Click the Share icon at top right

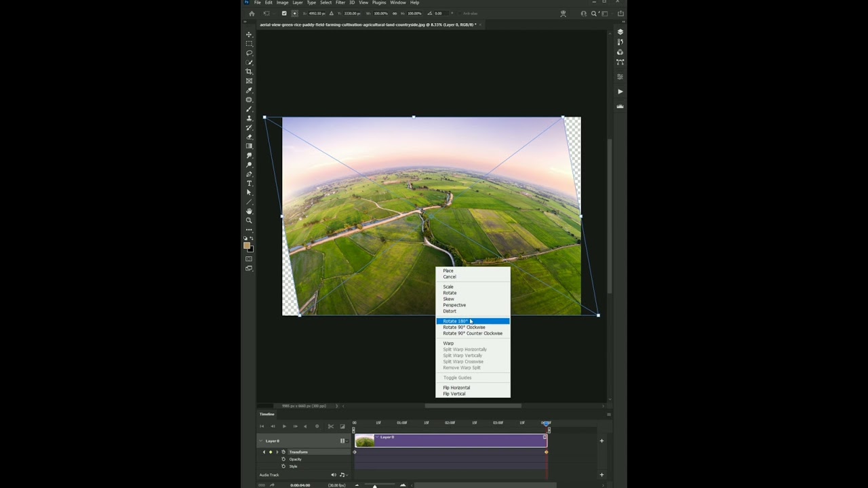point(620,13)
